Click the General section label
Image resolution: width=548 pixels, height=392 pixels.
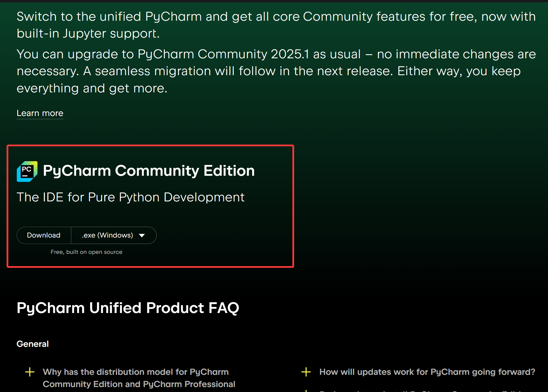click(33, 344)
